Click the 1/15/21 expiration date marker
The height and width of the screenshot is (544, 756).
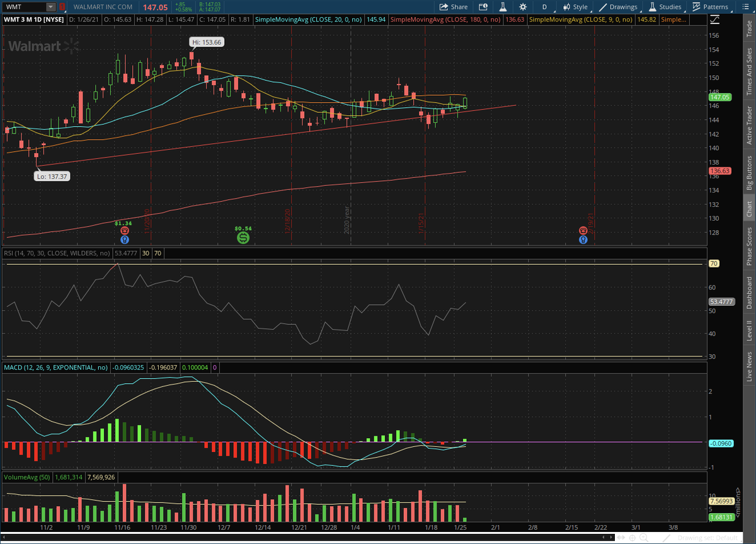point(421,222)
